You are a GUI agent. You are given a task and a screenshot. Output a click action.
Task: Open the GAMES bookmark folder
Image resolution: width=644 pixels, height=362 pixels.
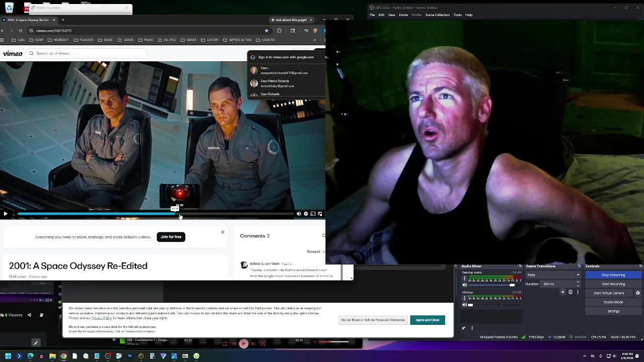pos(125,40)
